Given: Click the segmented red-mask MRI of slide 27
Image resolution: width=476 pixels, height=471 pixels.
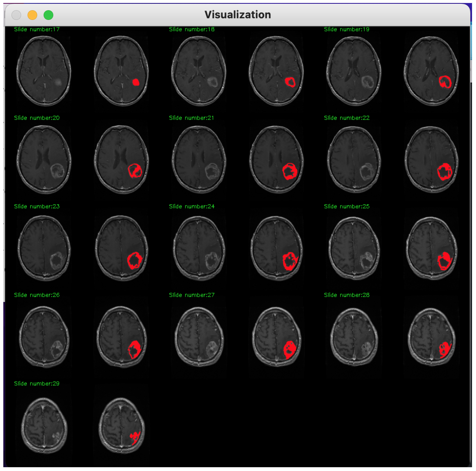Looking at the screenshot, I should click(277, 337).
